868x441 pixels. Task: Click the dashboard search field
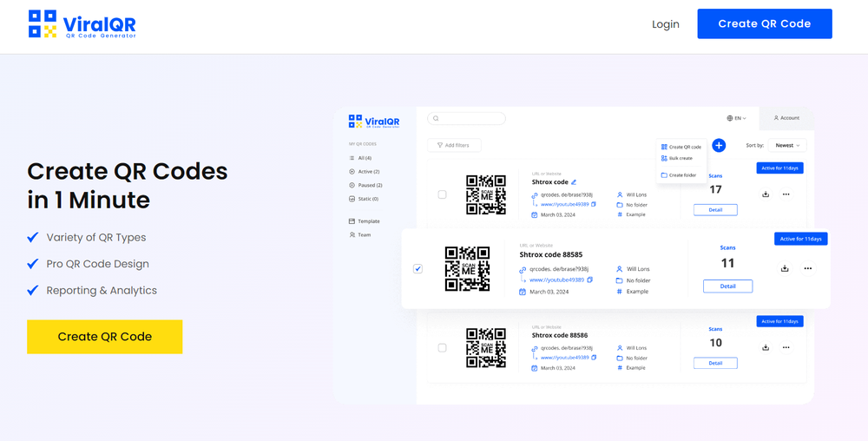(x=466, y=118)
